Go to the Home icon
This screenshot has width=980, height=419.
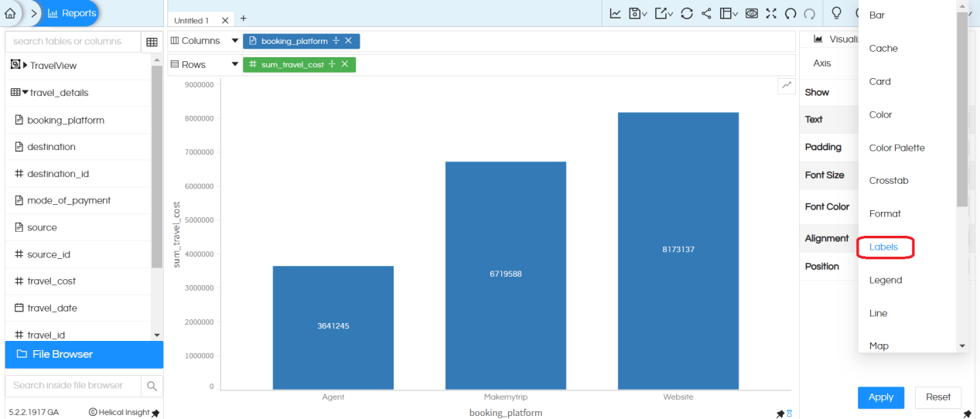[10, 13]
